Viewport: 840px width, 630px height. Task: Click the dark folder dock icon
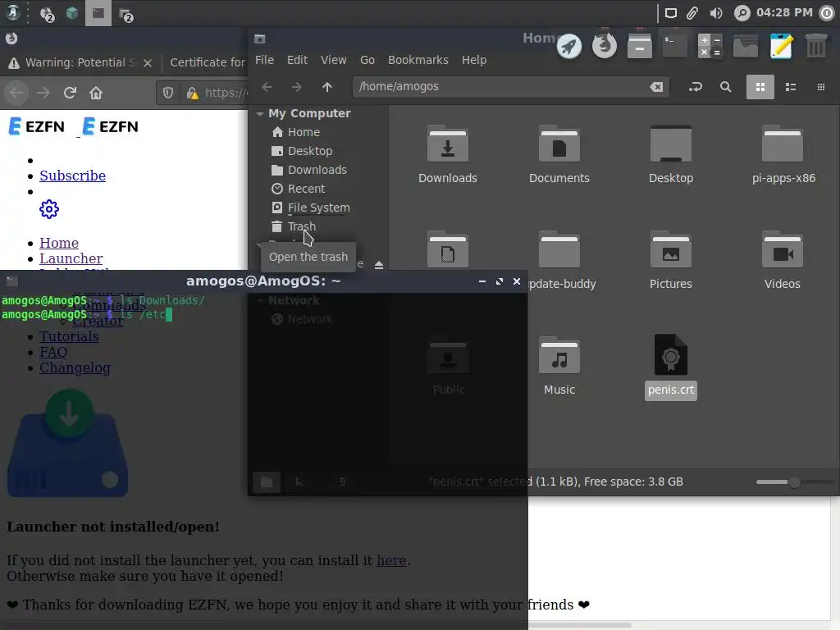pos(746,46)
